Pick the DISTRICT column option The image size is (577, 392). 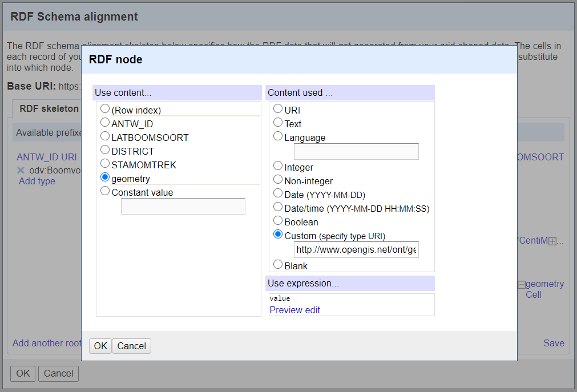pyautogui.click(x=105, y=151)
